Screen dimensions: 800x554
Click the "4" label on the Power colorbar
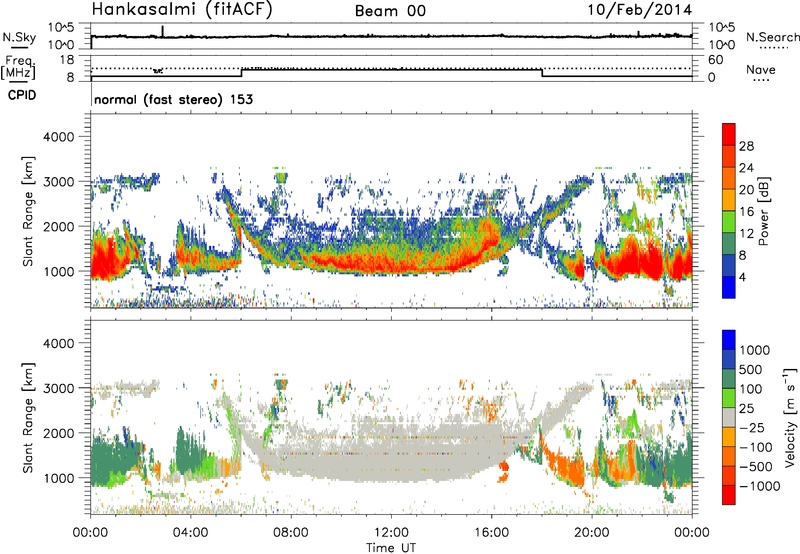[x=742, y=277]
